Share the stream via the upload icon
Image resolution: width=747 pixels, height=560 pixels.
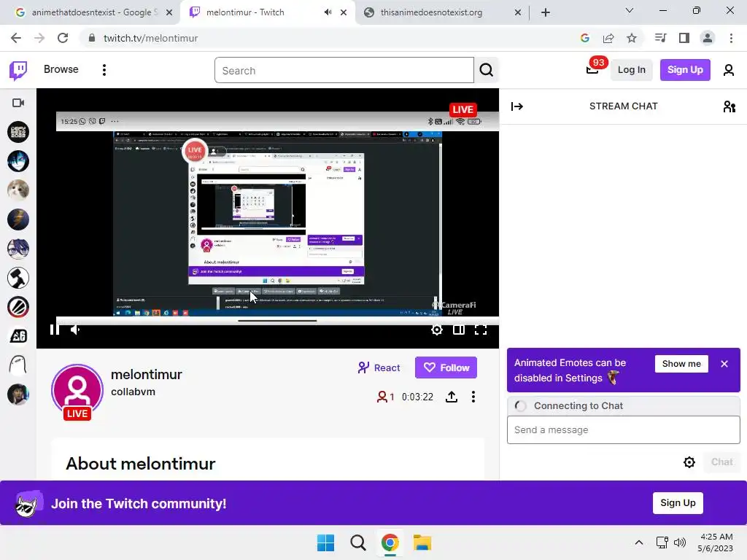[451, 397]
